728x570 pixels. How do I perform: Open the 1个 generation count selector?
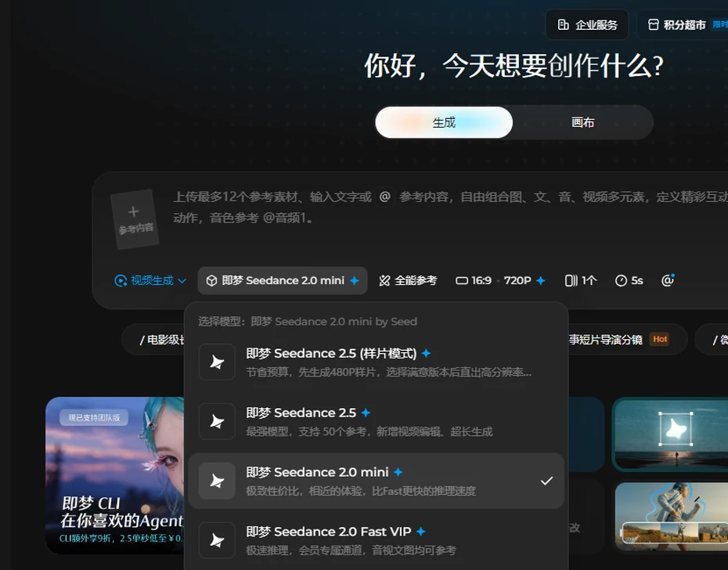580,280
